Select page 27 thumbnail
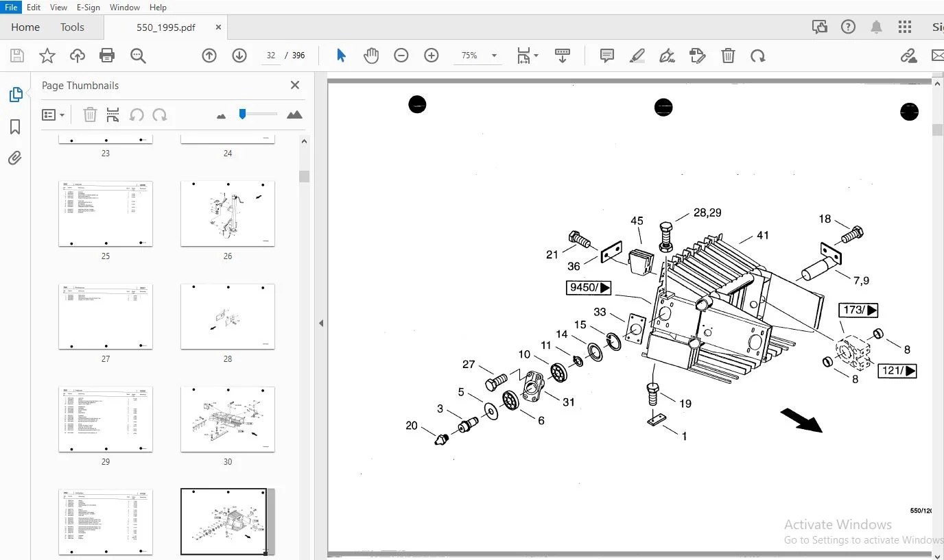This screenshot has width=944, height=560. [x=106, y=316]
